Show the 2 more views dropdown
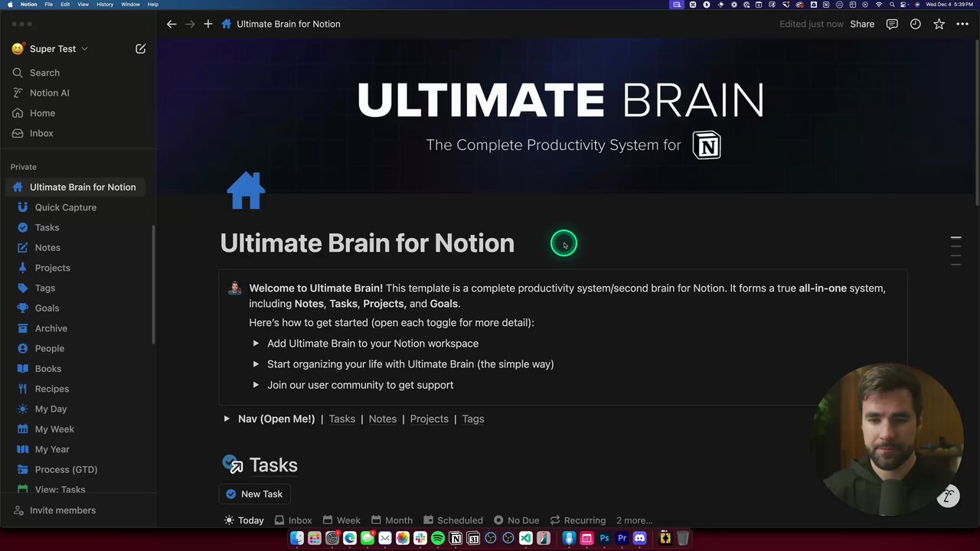Image resolution: width=980 pixels, height=551 pixels. pos(635,520)
